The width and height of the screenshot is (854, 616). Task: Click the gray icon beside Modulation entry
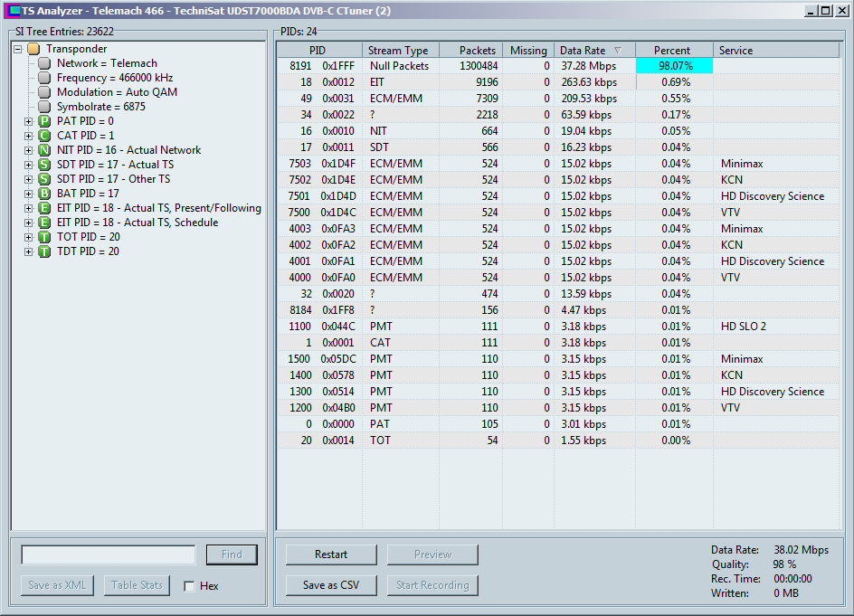pyautogui.click(x=44, y=92)
